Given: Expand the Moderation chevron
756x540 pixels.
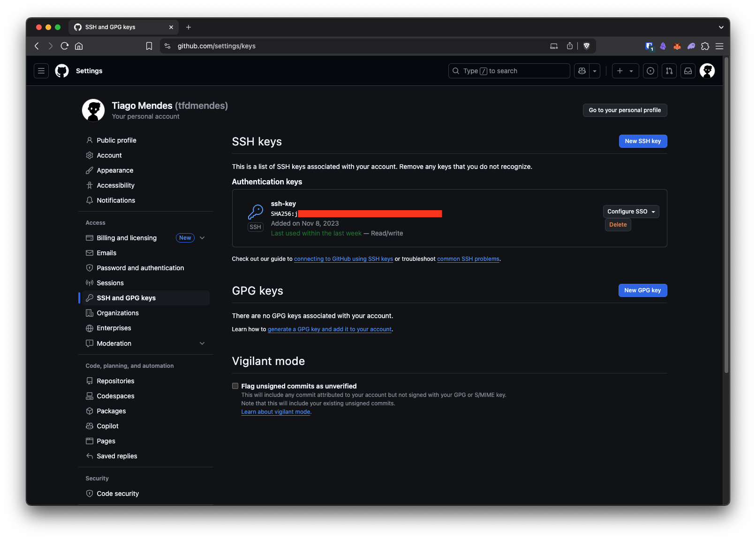Looking at the screenshot, I should (202, 343).
